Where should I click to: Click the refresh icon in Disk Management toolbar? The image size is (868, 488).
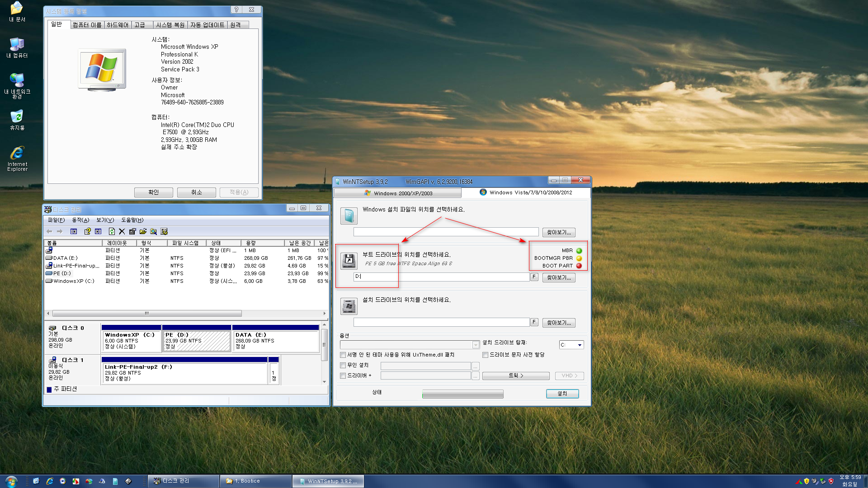(112, 231)
